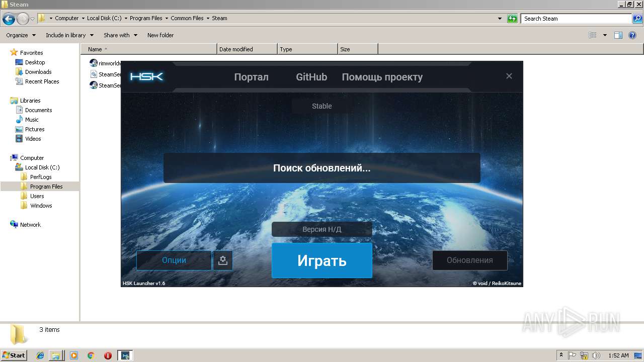Open Windows Explorer taskbar icon
Screen dimensions: 644x362
[x=56, y=355]
